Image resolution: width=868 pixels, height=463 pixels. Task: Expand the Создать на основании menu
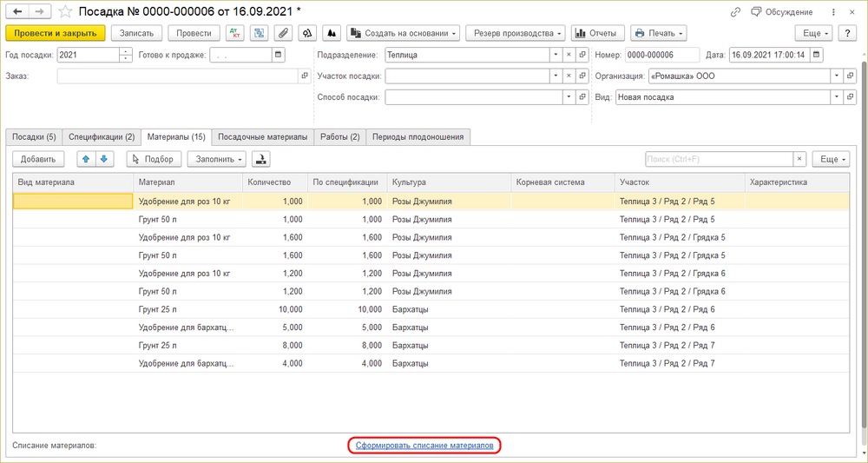(x=404, y=33)
